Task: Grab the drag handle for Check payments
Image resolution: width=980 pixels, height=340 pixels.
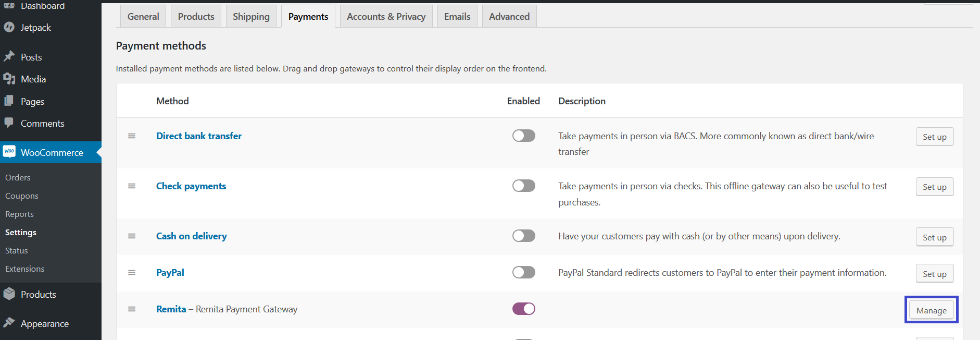Action: (x=132, y=186)
